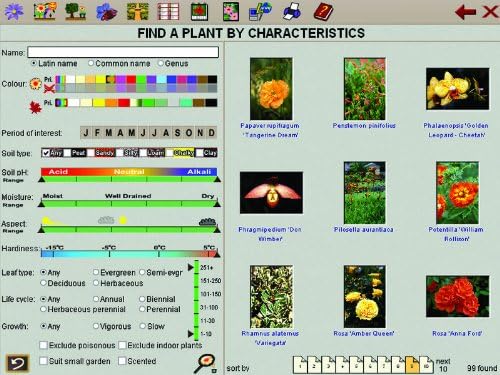Tick the Exclude poisonous checkbox
Viewport: 500px width, 375px height.
tap(43, 345)
